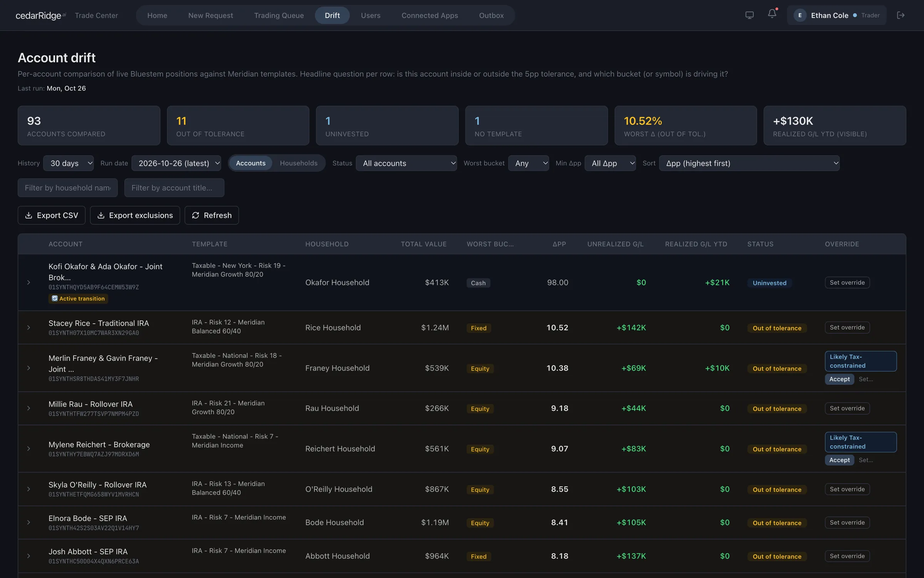This screenshot has height=578, width=924.
Task: Switch to the Households view
Action: point(298,163)
